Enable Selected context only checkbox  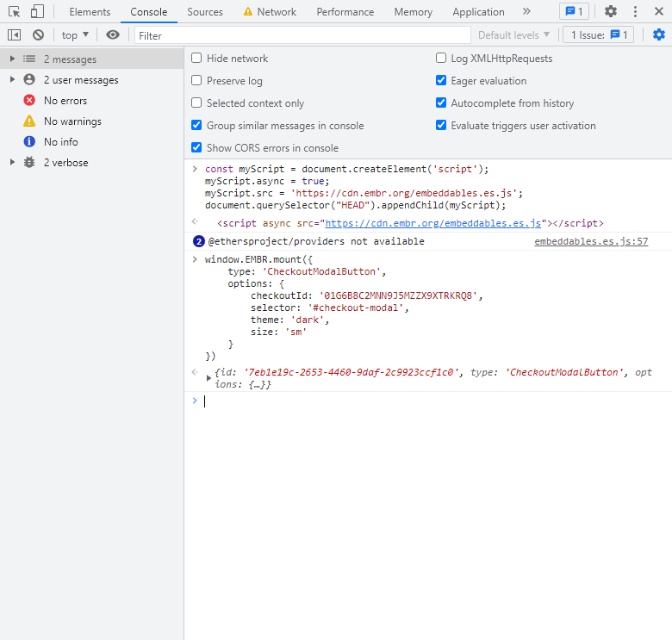[x=196, y=103]
